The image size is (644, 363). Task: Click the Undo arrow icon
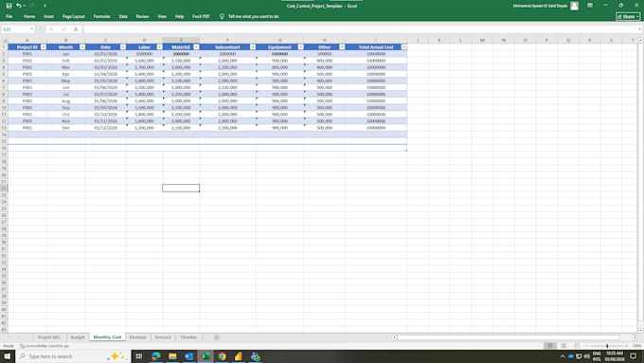[19, 6]
